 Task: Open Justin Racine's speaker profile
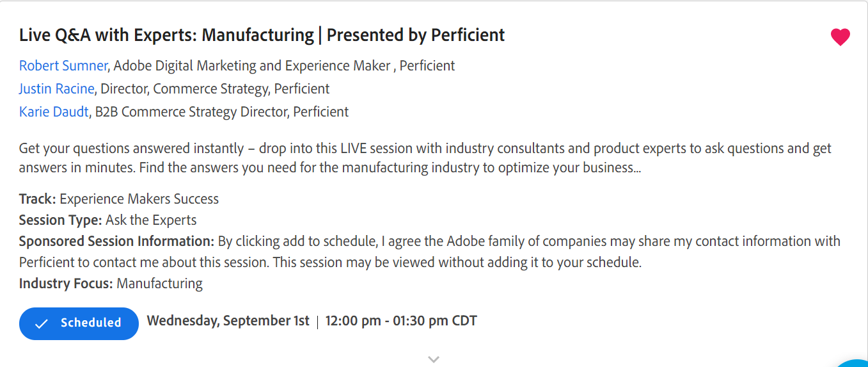click(57, 88)
